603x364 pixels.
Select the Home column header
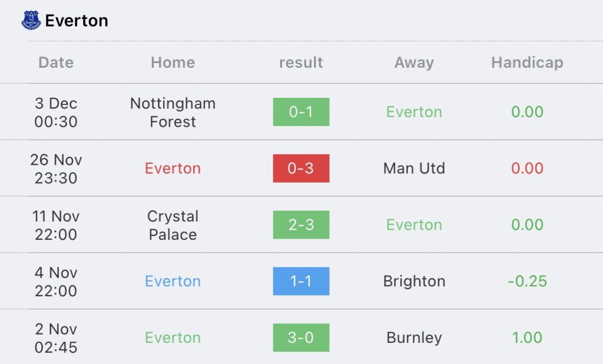click(x=173, y=62)
